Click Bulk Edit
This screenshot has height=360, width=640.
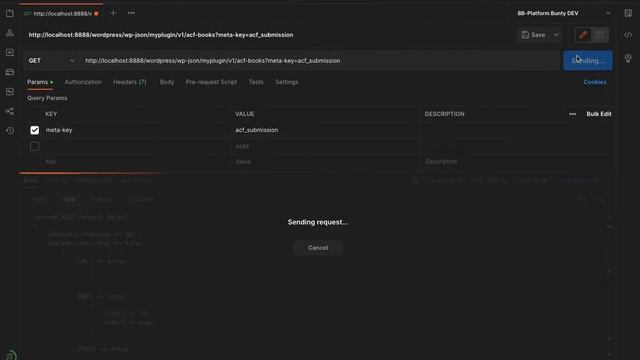(599, 114)
